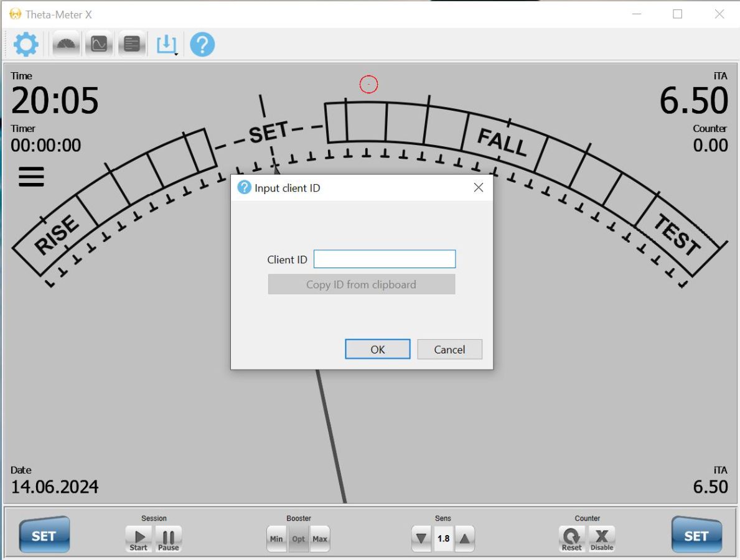
Task: Open settings via the gear icon
Action: 26,44
